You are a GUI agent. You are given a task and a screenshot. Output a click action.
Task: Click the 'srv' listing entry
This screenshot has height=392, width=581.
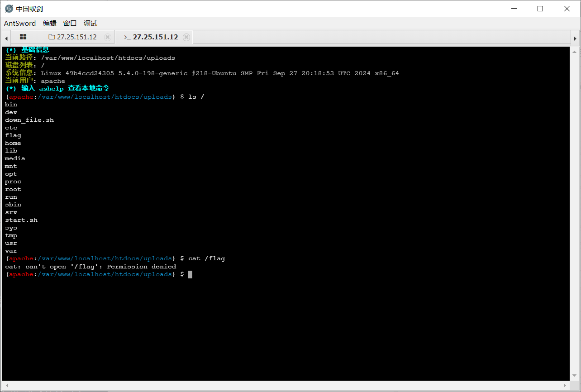(x=11, y=212)
